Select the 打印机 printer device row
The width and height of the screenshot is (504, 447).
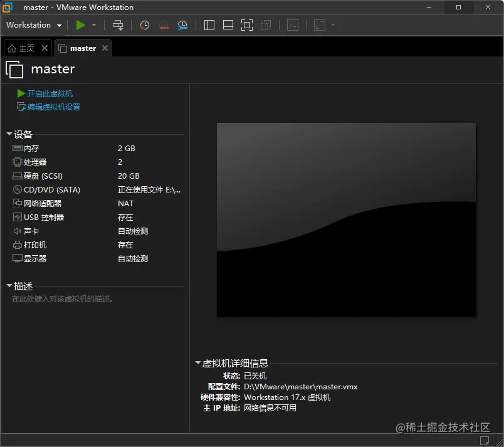coord(97,245)
